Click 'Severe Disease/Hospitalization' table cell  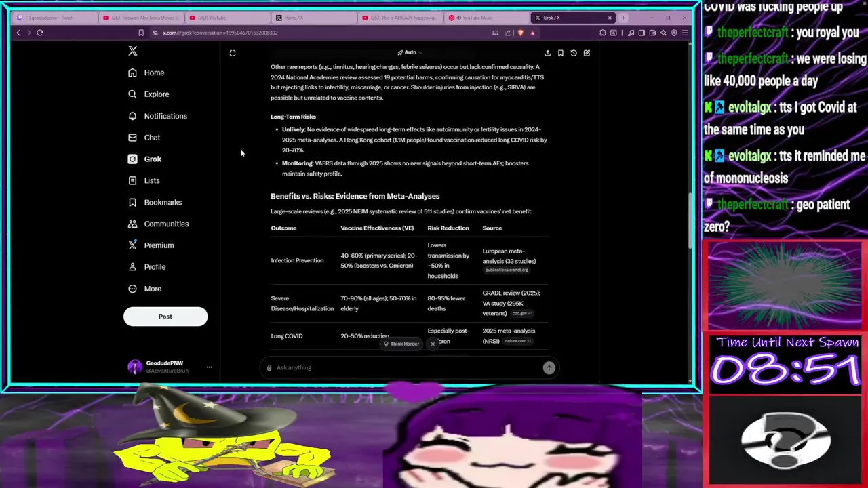pyautogui.click(x=302, y=303)
